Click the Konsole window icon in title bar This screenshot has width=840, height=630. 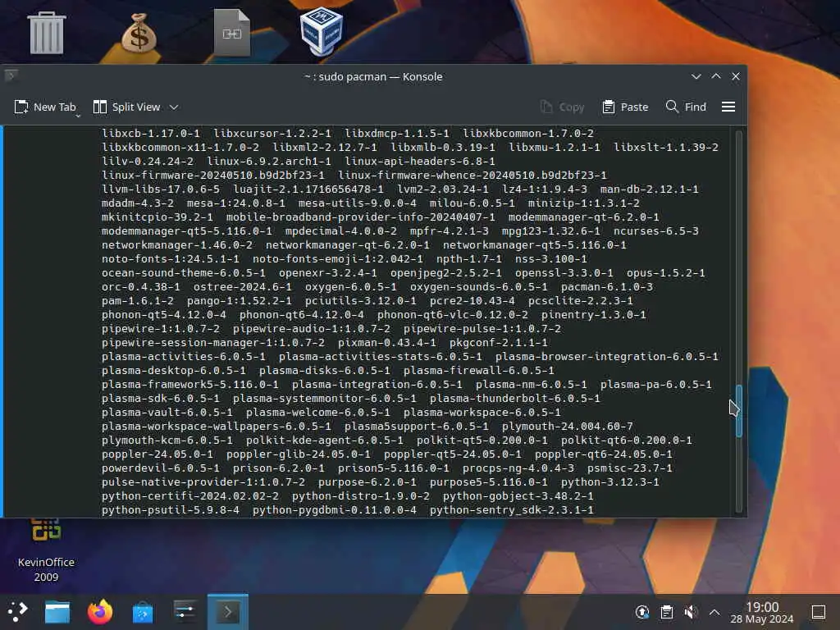click(11, 75)
